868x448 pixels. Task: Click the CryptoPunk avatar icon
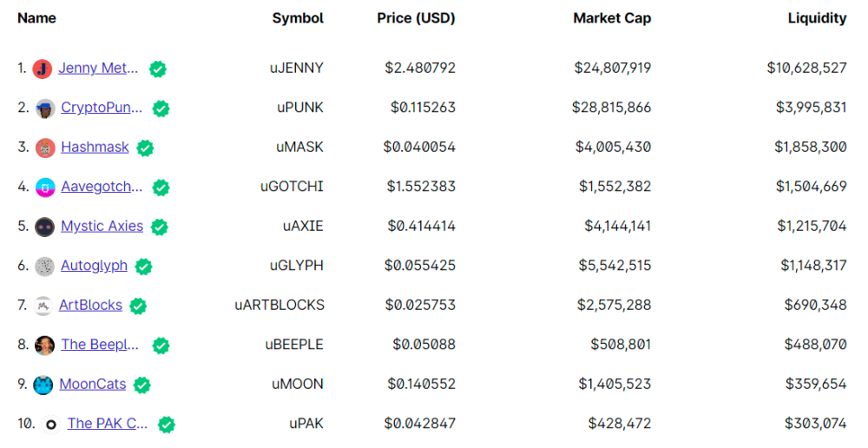(45, 109)
